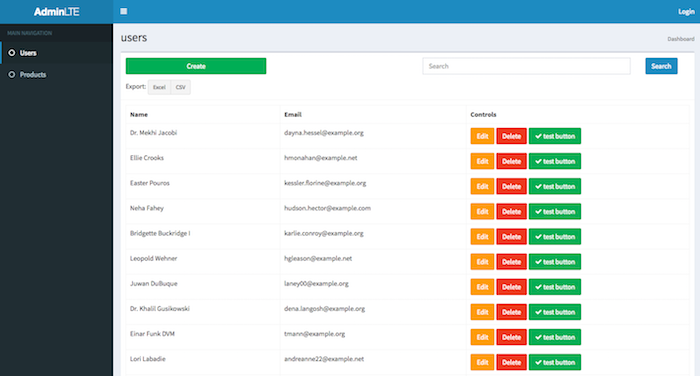
Task: Delete the user Leopold Wehner
Action: pos(512,262)
